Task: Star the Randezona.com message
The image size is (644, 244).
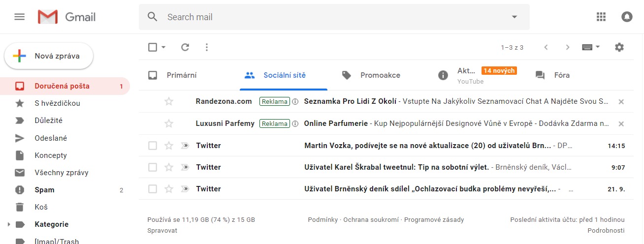Action: [x=169, y=101]
